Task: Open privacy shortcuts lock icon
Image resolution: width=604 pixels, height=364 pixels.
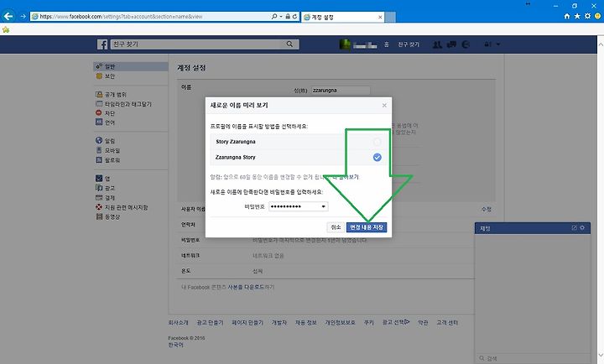Action: [x=487, y=44]
